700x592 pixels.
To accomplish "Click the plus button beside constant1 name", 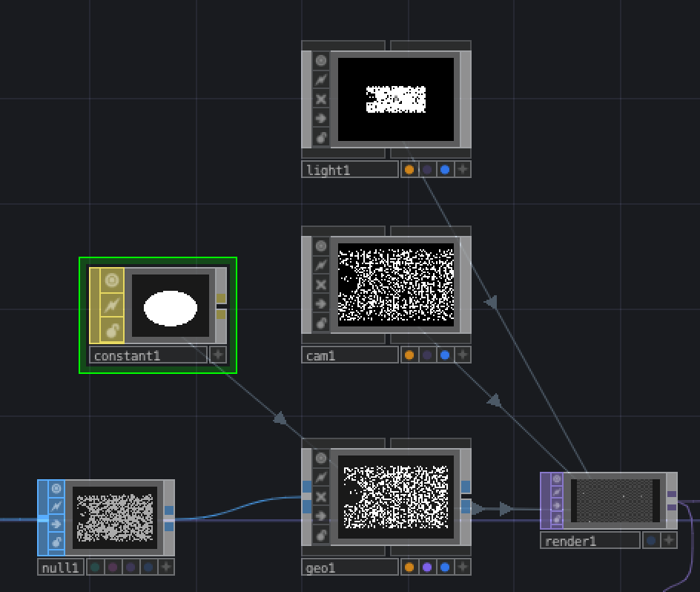I will [218, 355].
